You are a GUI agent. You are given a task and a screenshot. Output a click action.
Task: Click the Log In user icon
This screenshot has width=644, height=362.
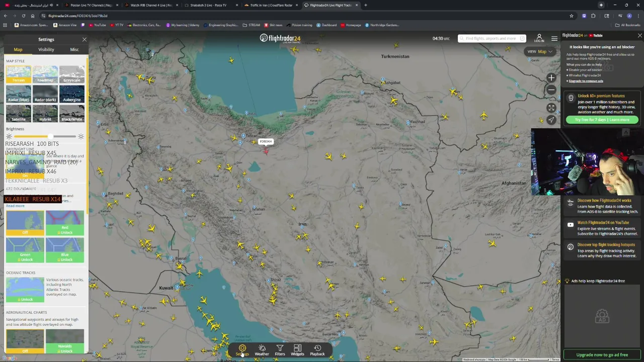click(539, 38)
